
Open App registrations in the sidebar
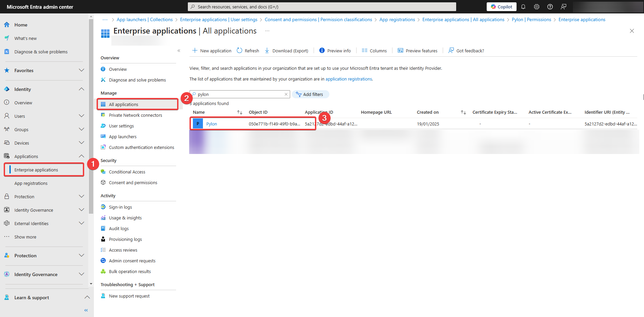[31, 183]
